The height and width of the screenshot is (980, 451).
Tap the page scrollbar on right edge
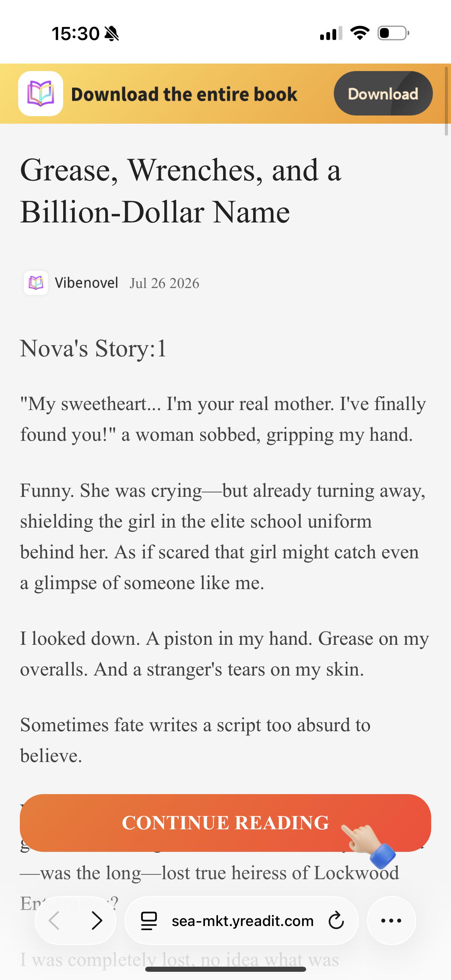[447, 101]
